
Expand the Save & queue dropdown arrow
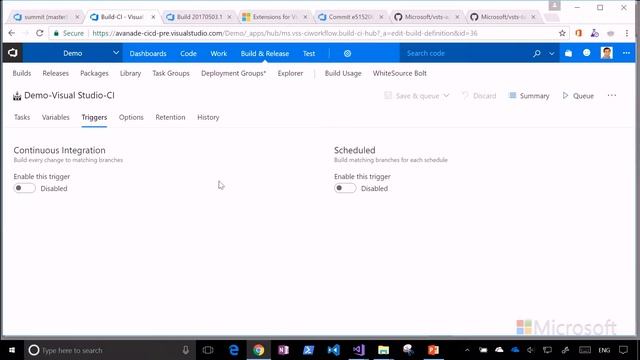(x=446, y=96)
